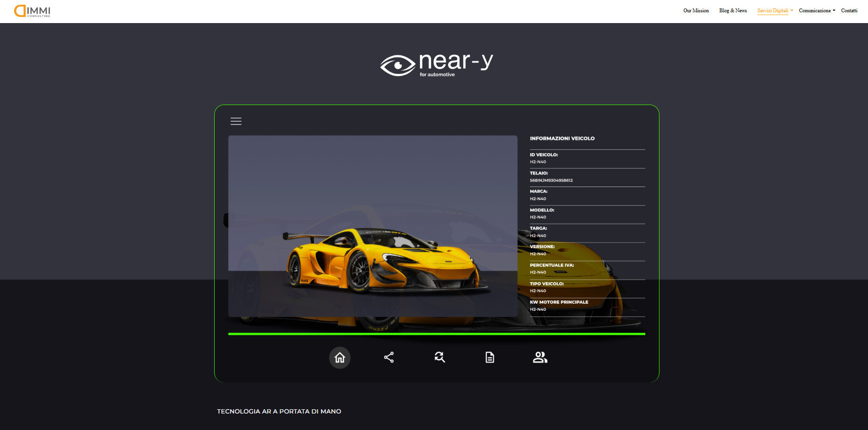This screenshot has width=868, height=430.
Task: Click the VERSIONE field label
Action: [542, 247]
